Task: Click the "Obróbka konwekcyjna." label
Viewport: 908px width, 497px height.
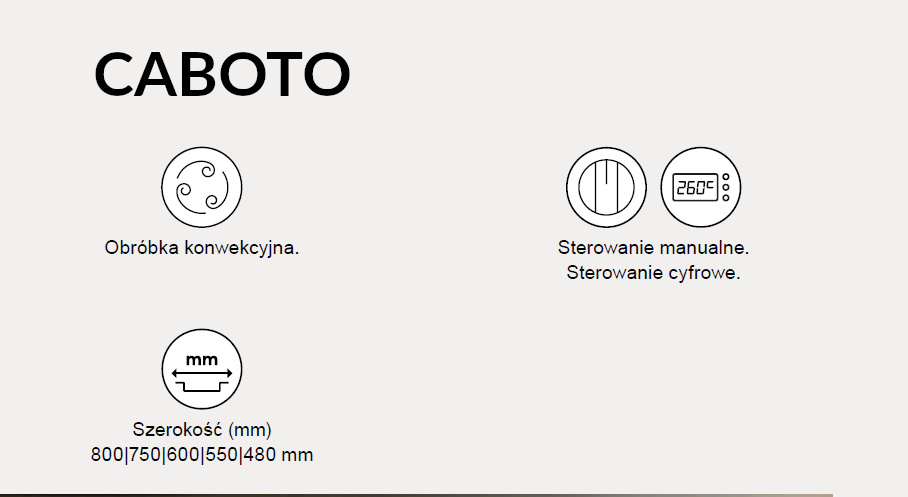Action: (202, 248)
